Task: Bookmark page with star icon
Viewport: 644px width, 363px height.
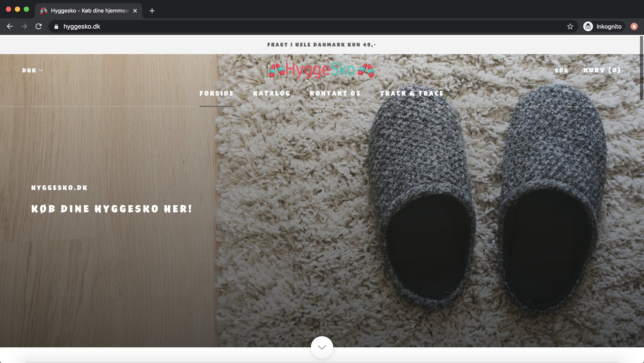Action: click(570, 26)
